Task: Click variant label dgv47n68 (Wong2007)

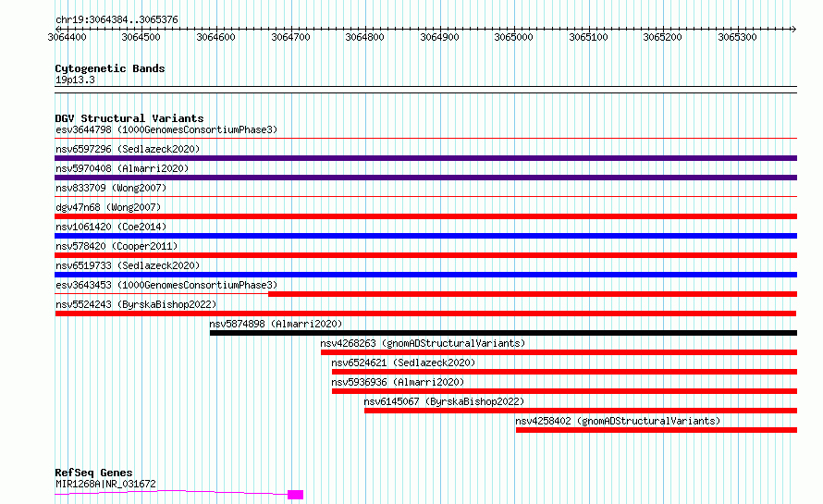Action: click(x=108, y=207)
